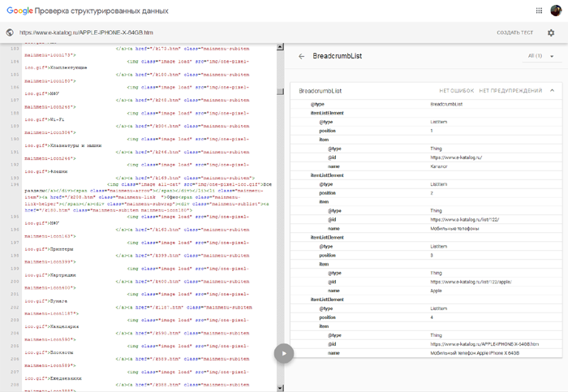Click the position value 3

(432, 256)
